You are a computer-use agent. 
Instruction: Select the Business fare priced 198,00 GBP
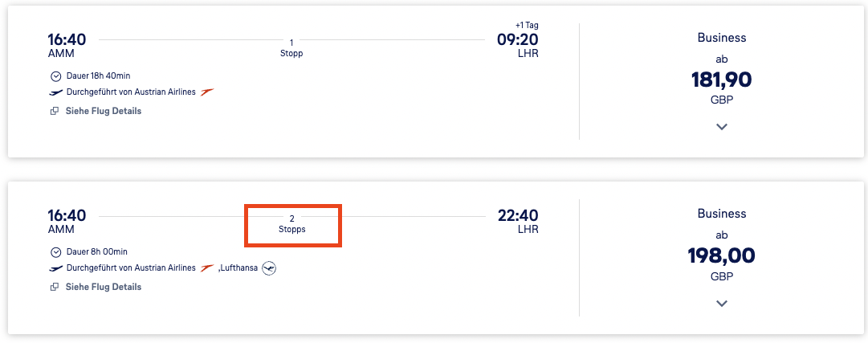[x=721, y=255]
